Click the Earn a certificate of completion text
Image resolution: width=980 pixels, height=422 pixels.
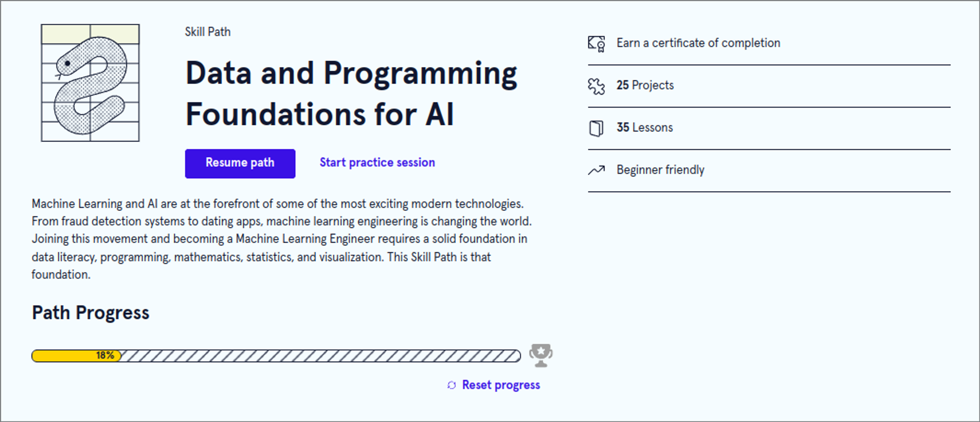pyautogui.click(x=698, y=43)
